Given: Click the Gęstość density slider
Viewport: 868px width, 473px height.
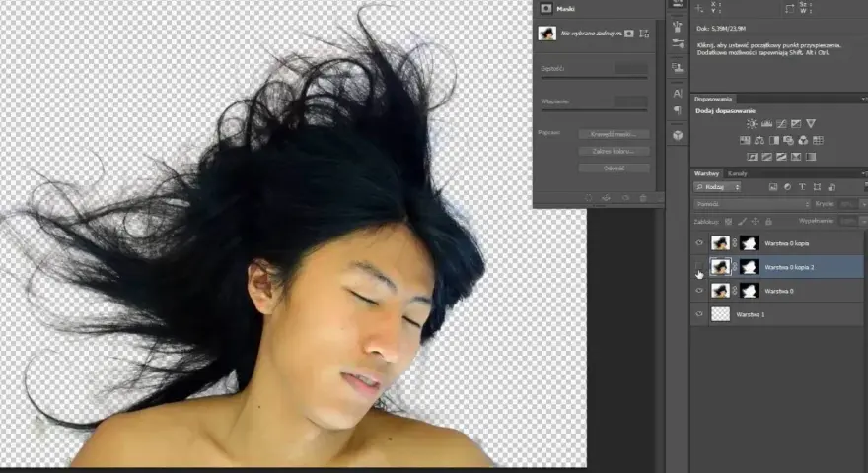Looking at the screenshot, I should pos(594,78).
